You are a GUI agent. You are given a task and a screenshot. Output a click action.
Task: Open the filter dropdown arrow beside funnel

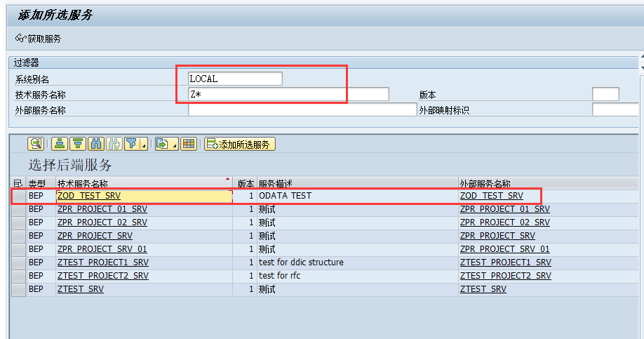(x=144, y=145)
